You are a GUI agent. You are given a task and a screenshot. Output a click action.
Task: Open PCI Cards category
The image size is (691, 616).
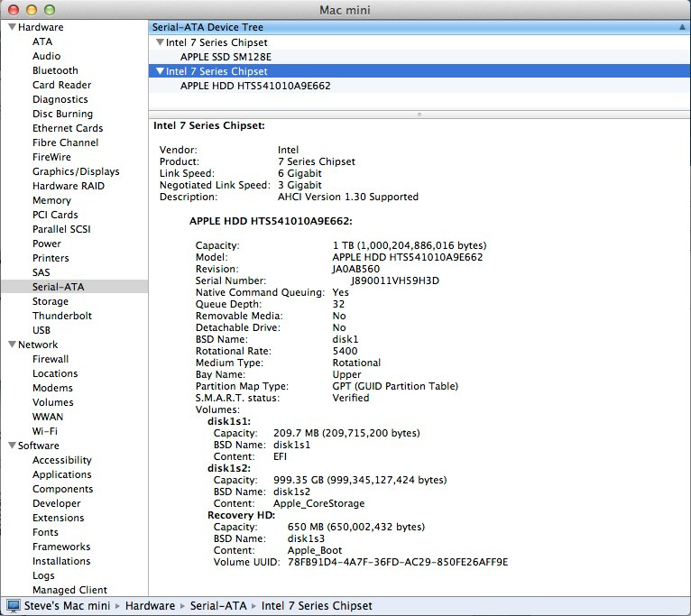[x=55, y=215]
